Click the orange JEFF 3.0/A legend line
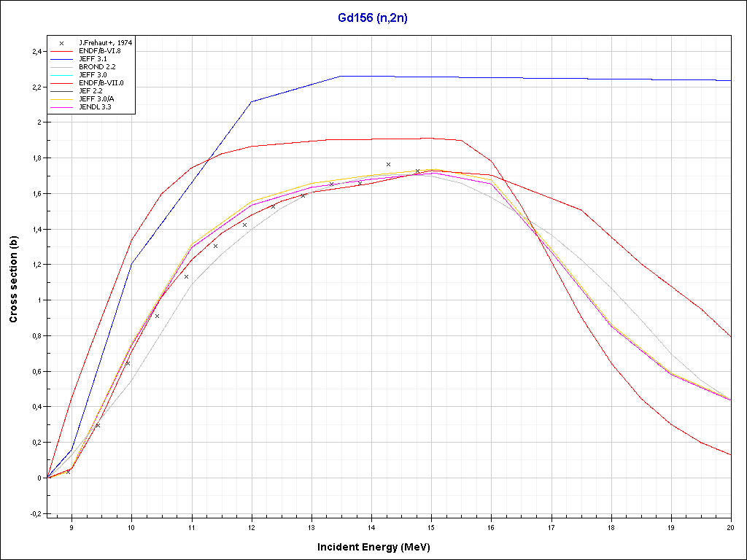Image resolution: width=747 pixels, height=560 pixels. 62,98
